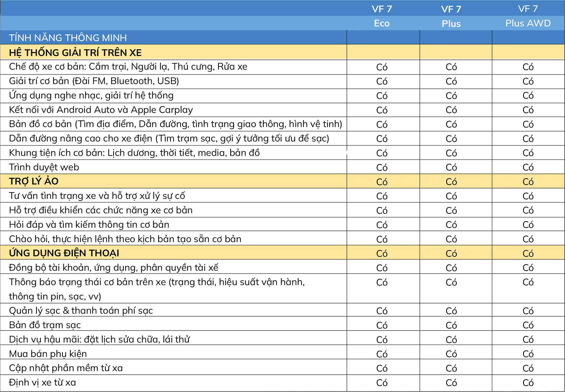This screenshot has height=392, width=565.
Task: Click the Đồng bộ tài khoản row label
Action: coord(113,268)
